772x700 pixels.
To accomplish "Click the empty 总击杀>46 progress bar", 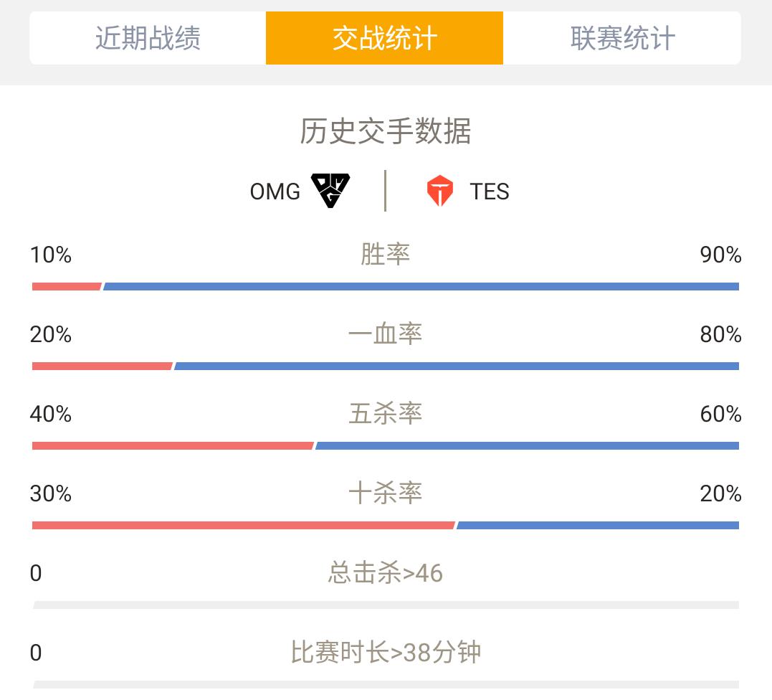I will pyautogui.click(x=386, y=605).
